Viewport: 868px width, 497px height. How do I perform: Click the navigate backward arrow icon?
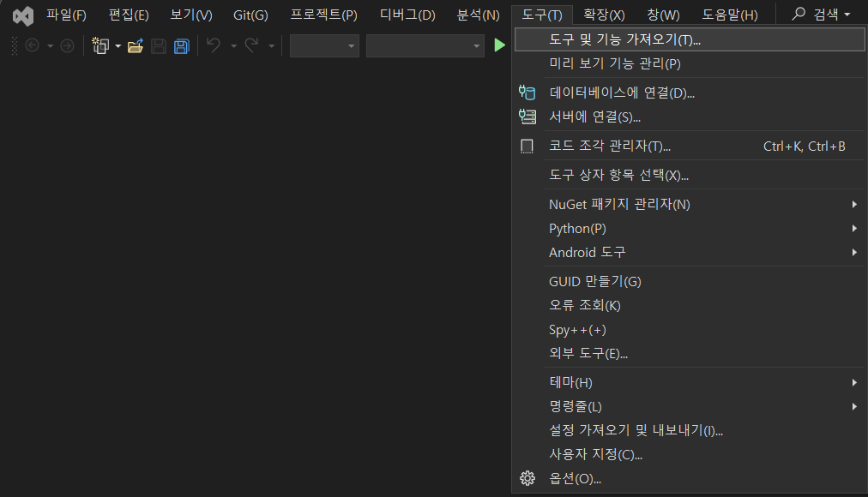tap(32, 45)
